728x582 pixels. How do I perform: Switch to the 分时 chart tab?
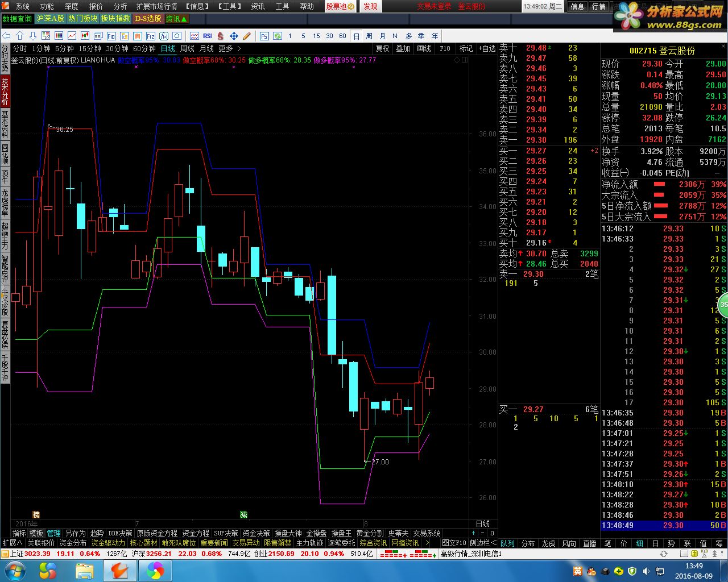tap(20, 48)
